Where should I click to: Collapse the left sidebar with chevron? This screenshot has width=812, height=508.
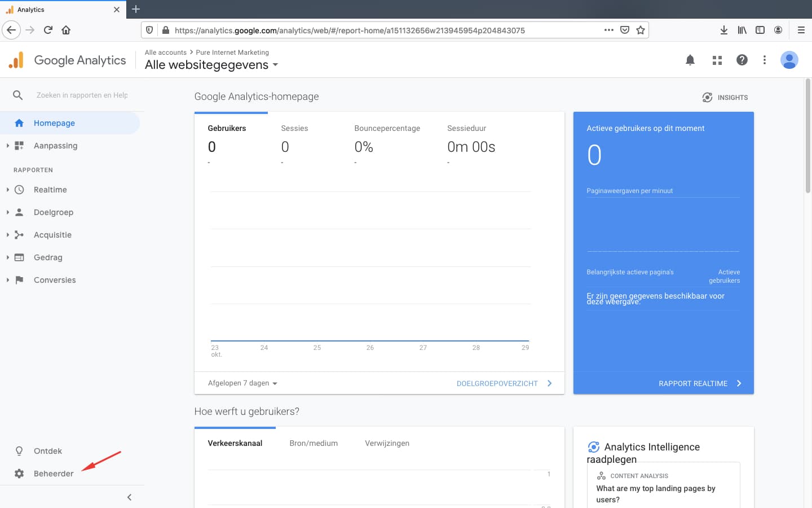coord(129,497)
